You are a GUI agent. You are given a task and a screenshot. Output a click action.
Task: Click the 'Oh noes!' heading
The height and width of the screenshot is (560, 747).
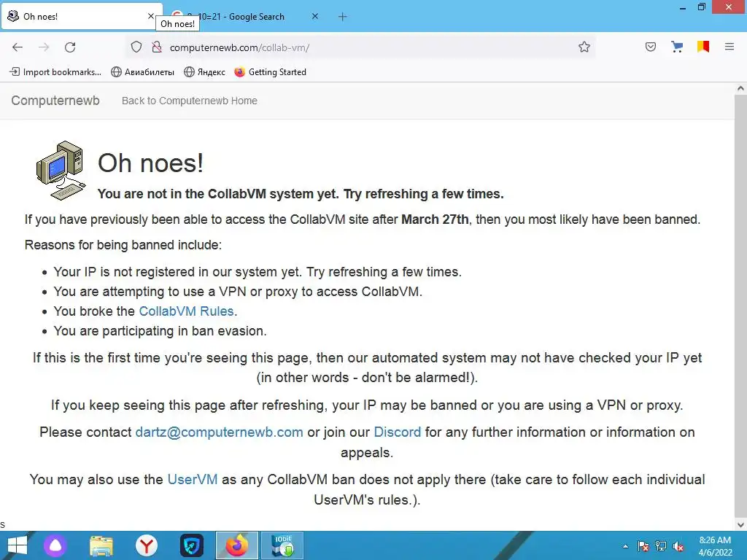[150, 163]
